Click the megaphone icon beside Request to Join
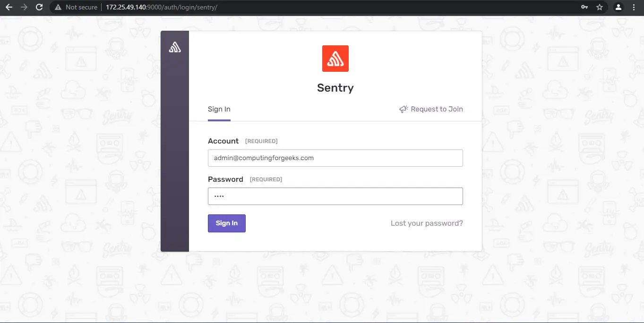644x323 pixels. click(403, 109)
